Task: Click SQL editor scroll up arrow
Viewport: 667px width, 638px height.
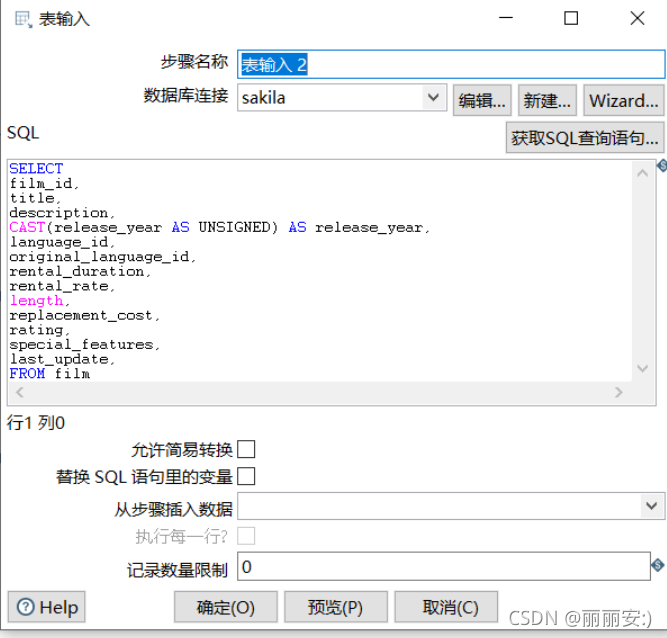Action: (643, 173)
